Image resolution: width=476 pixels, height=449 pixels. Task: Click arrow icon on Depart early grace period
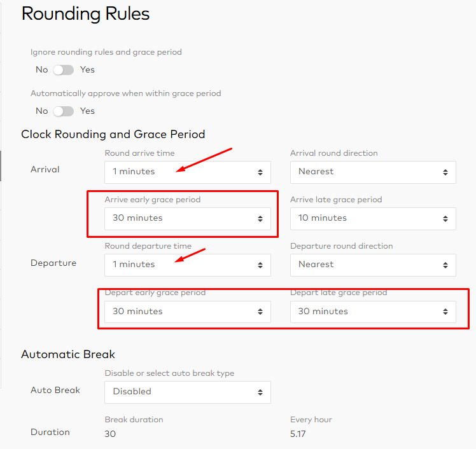click(x=260, y=312)
